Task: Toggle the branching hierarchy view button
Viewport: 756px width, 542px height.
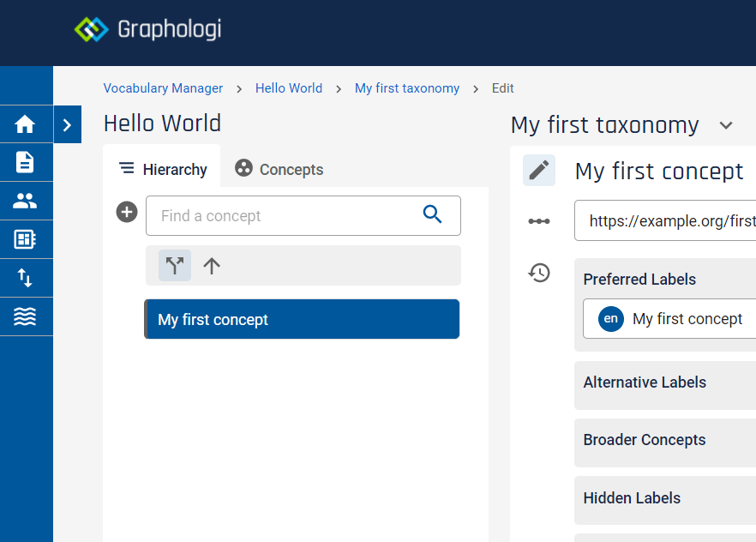Action: (175, 266)
